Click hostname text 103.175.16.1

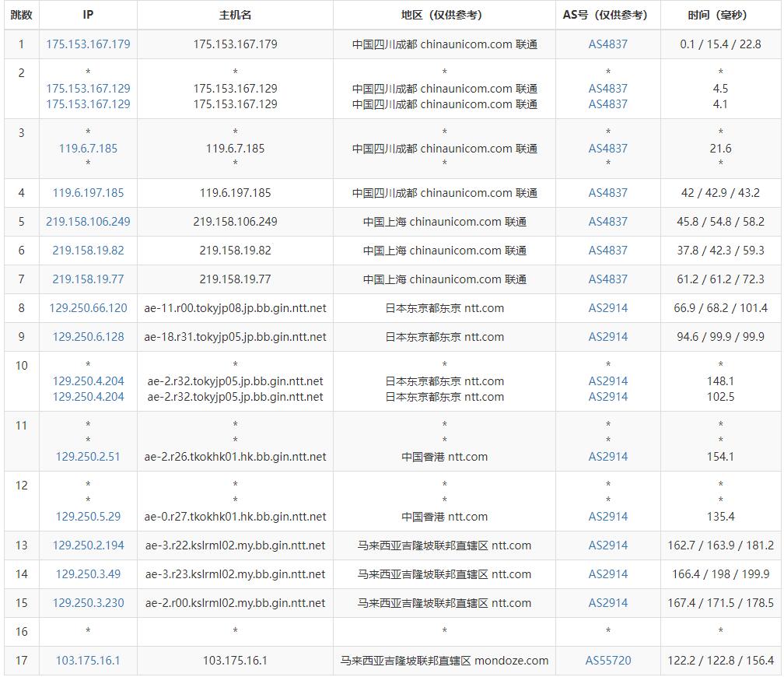[x=235, y=661]
